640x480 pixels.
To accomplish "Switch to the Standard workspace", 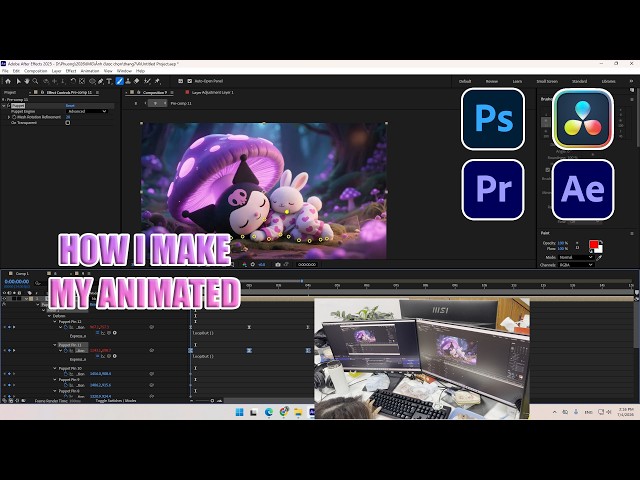I will click(x=579, y=81).
